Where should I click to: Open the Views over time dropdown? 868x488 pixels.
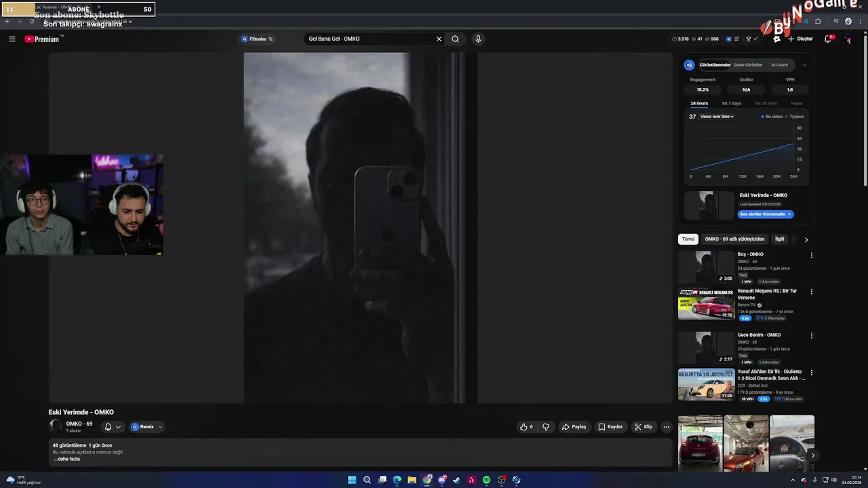click(x=717, y=117)
